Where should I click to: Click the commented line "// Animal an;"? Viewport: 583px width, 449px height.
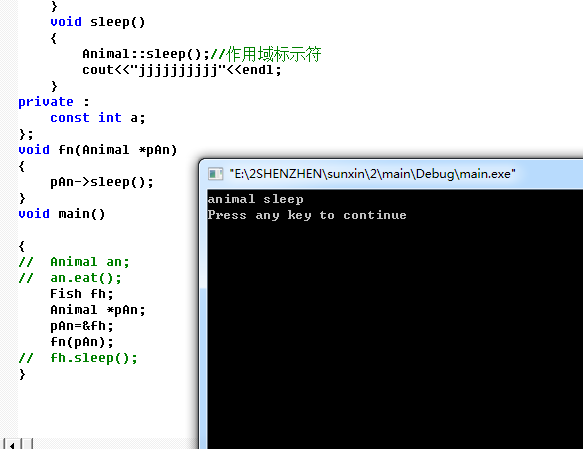[74, 262]
